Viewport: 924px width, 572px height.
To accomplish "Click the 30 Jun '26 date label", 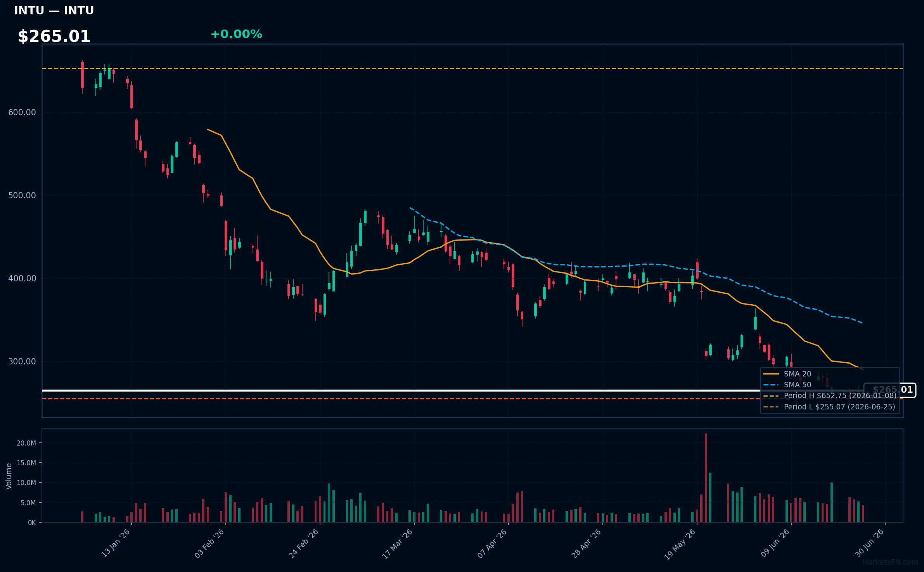I will tap(869, 543).
